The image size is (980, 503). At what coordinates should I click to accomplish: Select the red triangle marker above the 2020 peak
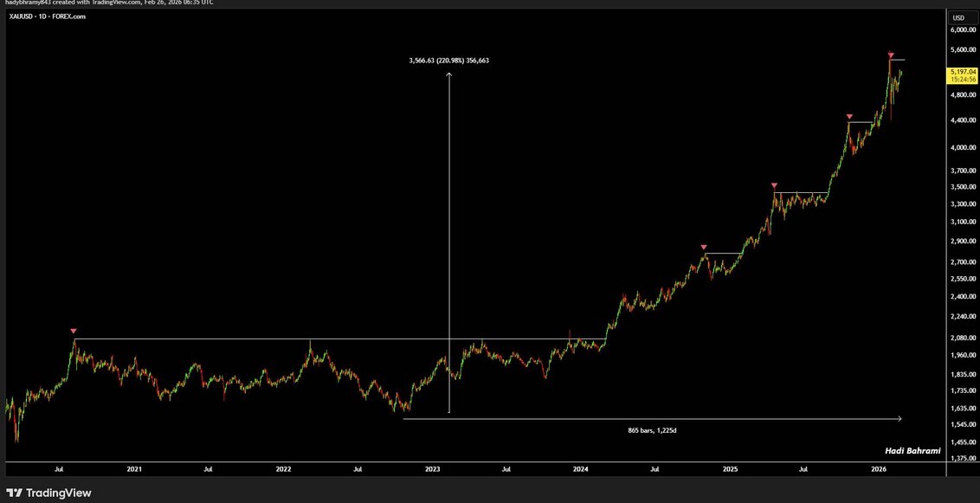(74, 332)
